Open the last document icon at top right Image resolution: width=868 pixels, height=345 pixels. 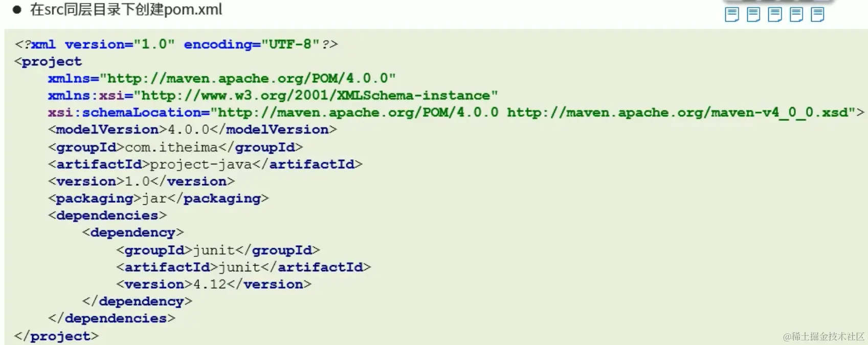click(818, 15)
